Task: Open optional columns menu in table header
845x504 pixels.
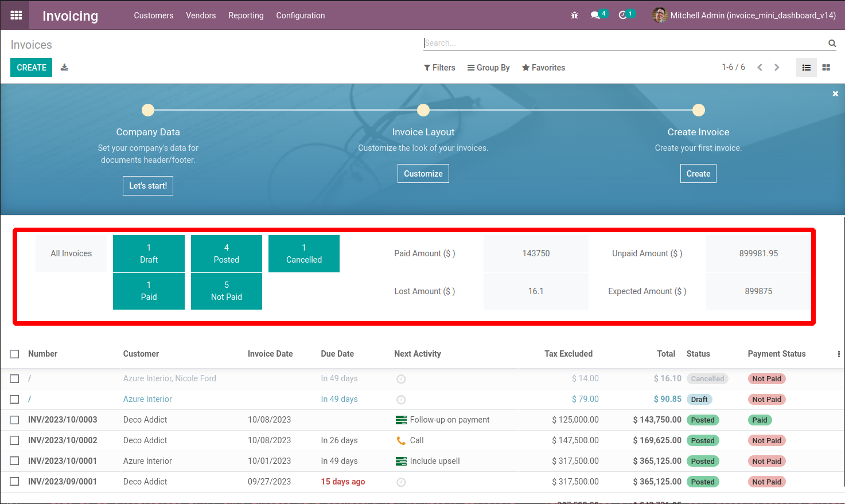Action: coord(839,354)
